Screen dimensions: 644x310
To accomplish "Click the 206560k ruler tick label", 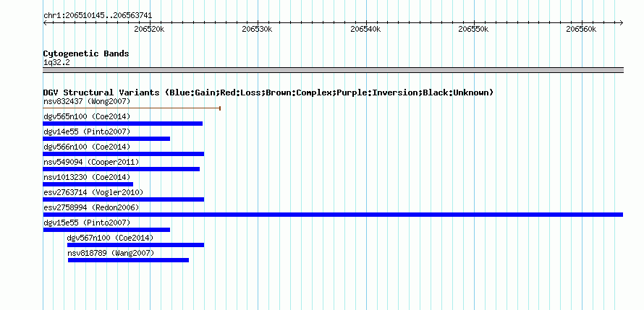I will (x=581, y=29).
